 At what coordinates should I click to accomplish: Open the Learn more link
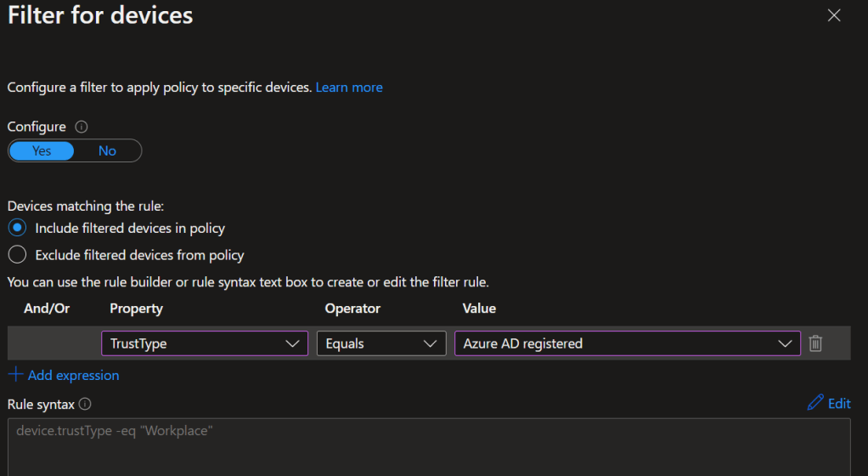point(349,88)
